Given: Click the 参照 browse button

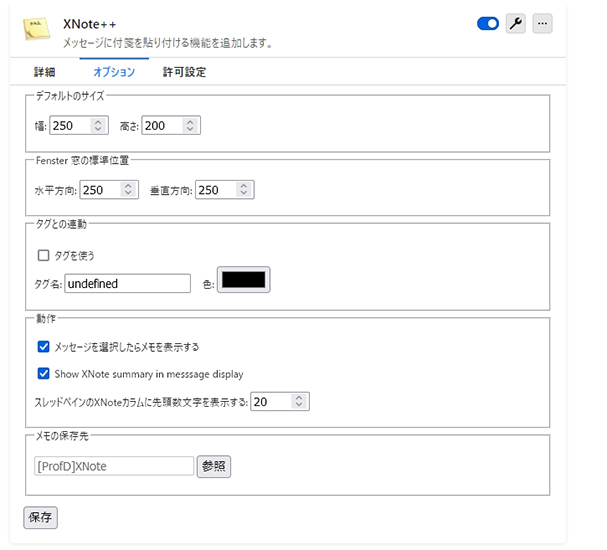Looking at the screenshot, I should tap(214, 466).
